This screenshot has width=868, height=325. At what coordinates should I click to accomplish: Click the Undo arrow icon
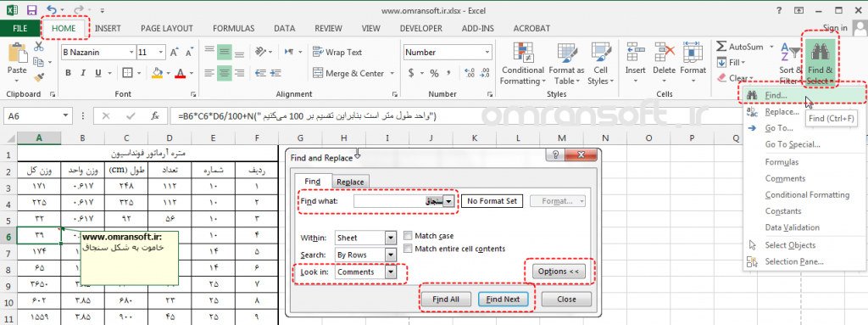point(52,10)
